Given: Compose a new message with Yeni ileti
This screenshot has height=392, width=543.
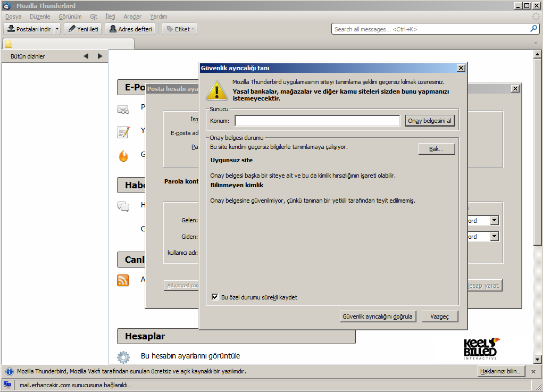Looking at the screenshot, I should tap(83, 29).
